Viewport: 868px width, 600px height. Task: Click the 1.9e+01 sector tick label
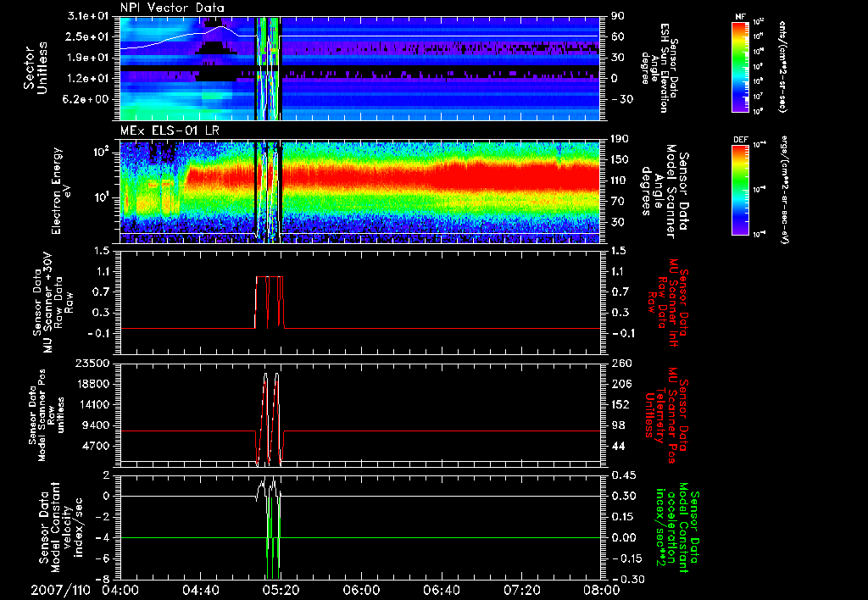tap(88, 58)
